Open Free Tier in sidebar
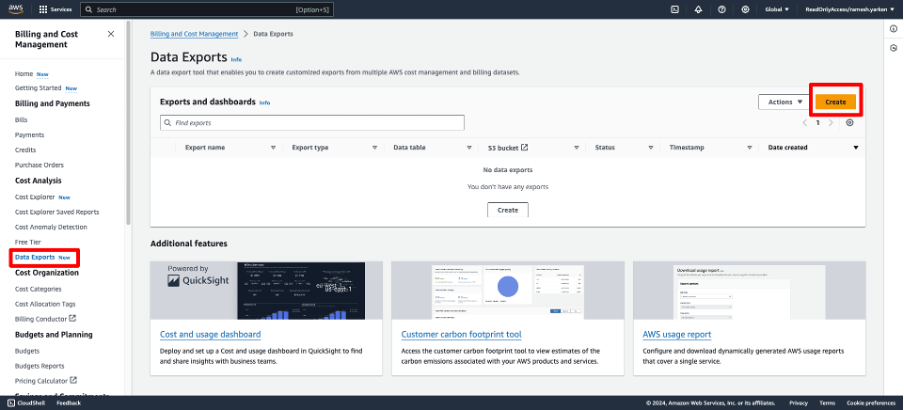This screenshot has height=410, width=904. pos(28,242)
